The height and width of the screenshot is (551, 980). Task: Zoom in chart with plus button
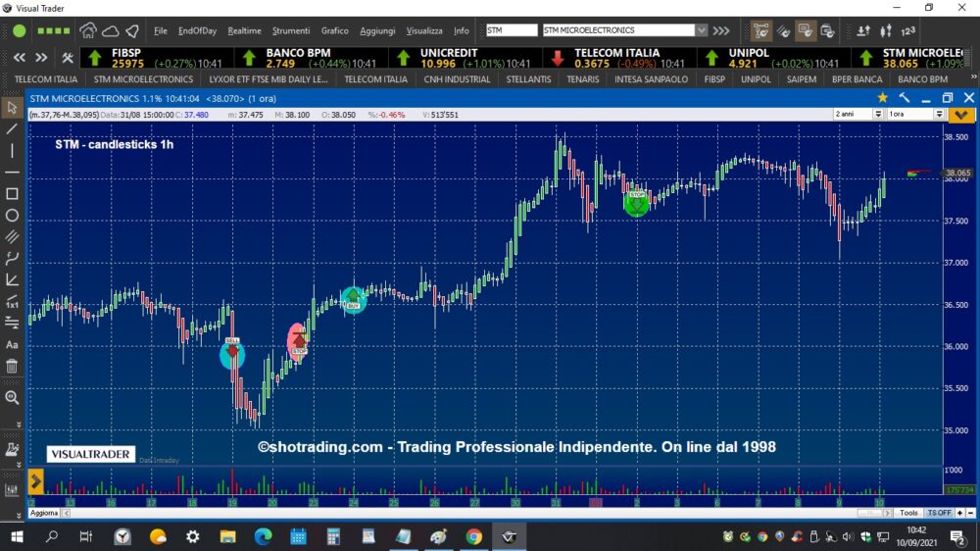pos(960,513)
